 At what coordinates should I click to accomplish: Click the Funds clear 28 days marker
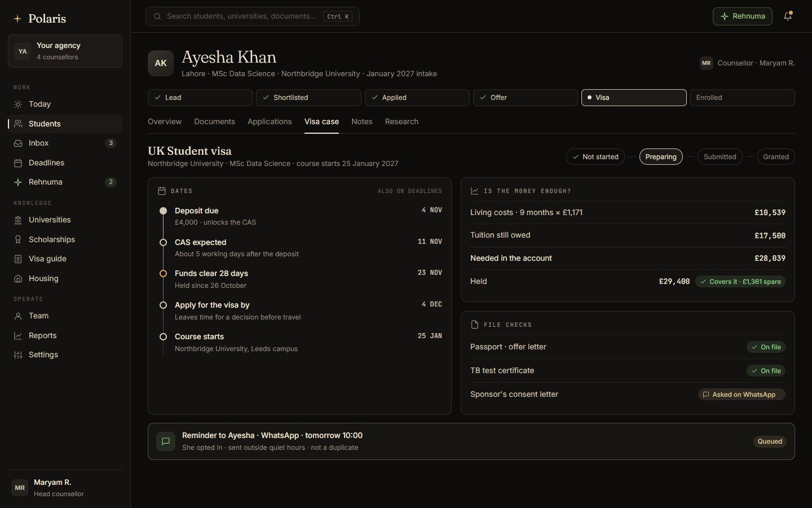coord(163,274)
